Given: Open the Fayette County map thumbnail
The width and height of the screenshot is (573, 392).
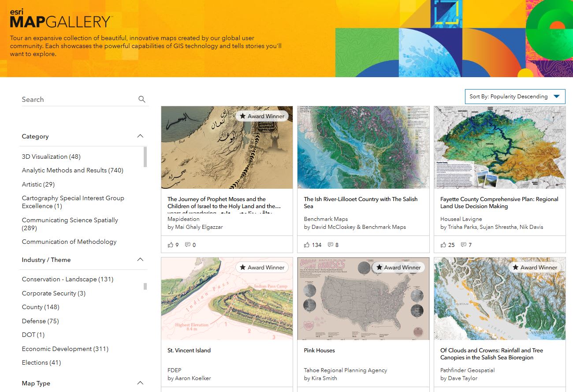Looking at the screenshot, I should [x=500, y=148].
